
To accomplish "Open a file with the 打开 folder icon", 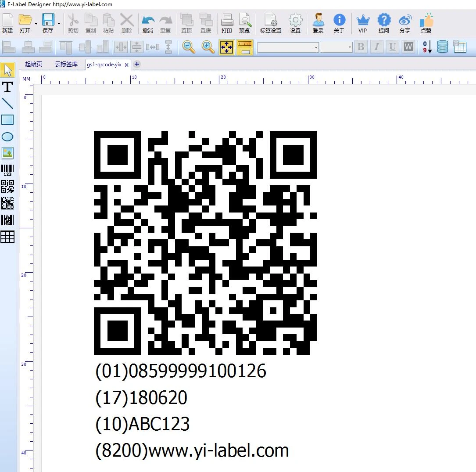I will point(25,23).
